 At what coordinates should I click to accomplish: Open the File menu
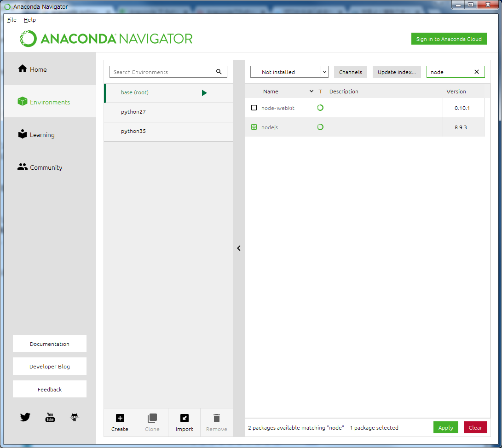tap(12, 20)
